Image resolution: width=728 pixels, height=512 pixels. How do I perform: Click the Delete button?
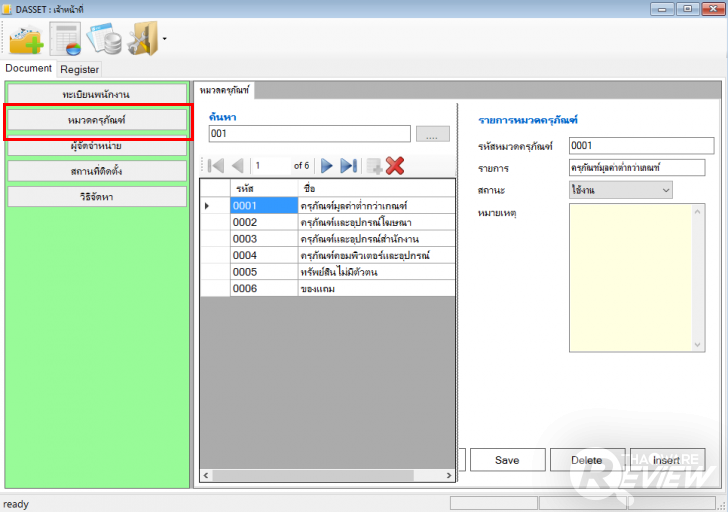pos(587,460)
